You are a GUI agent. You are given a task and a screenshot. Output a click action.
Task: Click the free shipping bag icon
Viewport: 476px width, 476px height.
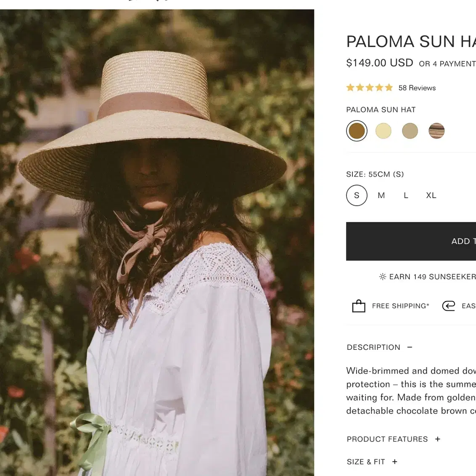tap(359, 306)
